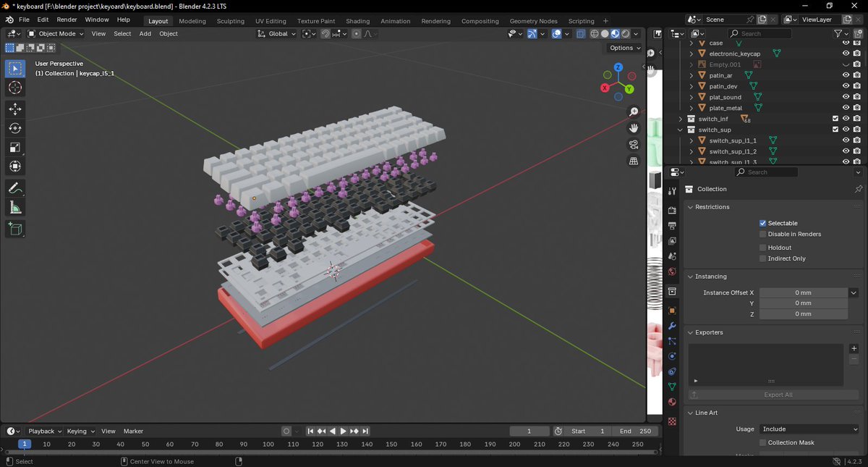Open the shading options dropdown arrow
The width and height of the screenshot is (868, 467).
tap(637, 33)
